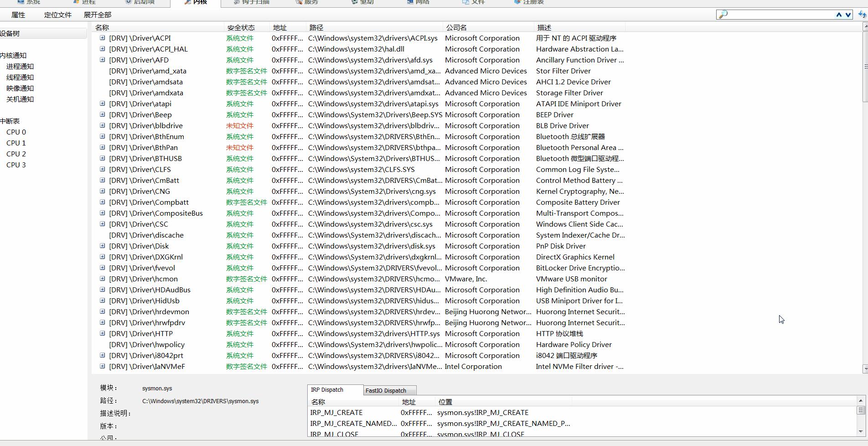
Task: Switch to the FastIO Dispatch tab
Action: [x=386, y=390]
